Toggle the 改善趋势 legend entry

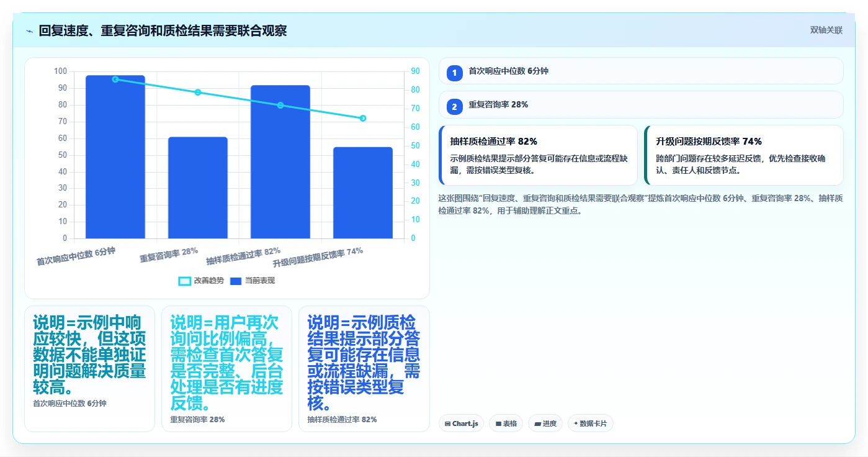[201, 281]
